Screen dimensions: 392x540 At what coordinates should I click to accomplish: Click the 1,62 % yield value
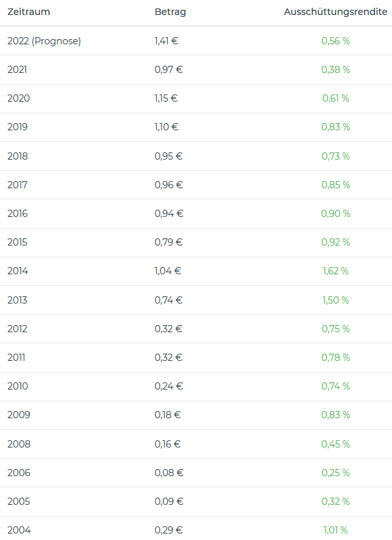click(x=335, y=271)
